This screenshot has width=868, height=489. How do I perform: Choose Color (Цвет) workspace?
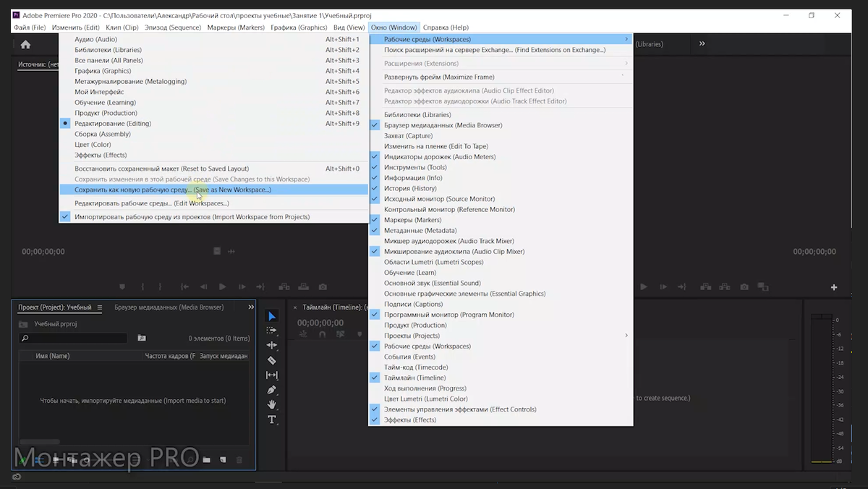[x=213, y=144]
